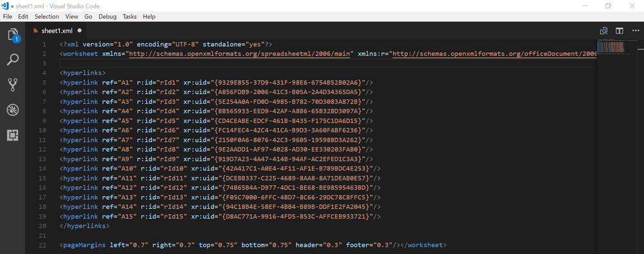Click the closing </hyperlinks> tag
Viewport: 644px width, 254px height.
click(x=84, y=226)
